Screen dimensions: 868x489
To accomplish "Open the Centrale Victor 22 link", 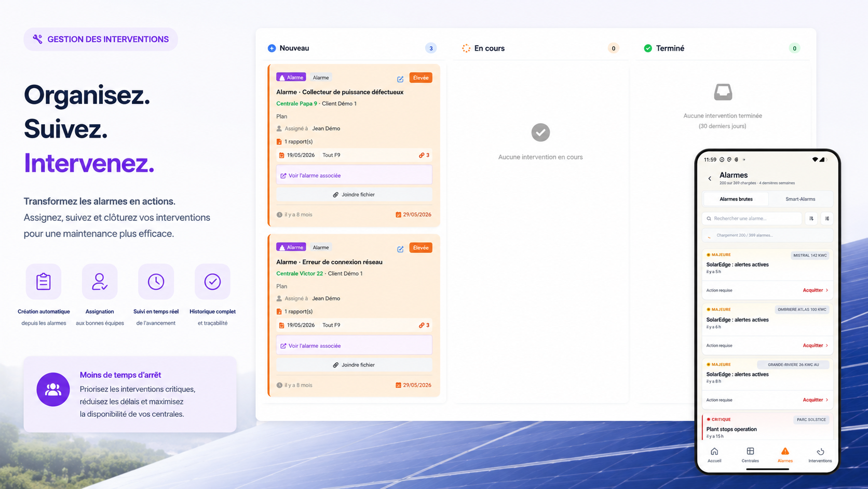I will (300, 273).
